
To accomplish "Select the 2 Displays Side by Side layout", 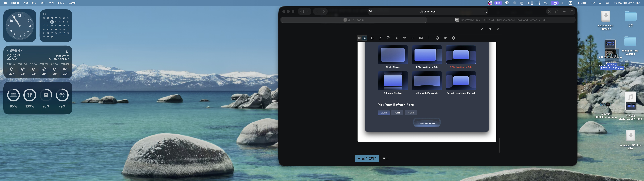I will tap(427, 55).
